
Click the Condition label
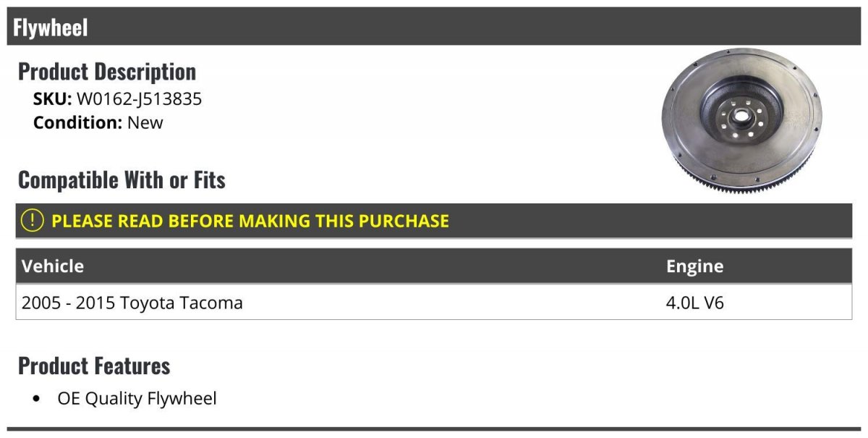point(77,123)
